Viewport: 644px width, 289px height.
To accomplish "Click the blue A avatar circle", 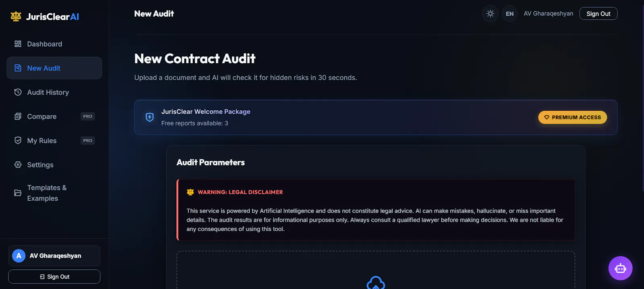I will [x=19, y=256].
